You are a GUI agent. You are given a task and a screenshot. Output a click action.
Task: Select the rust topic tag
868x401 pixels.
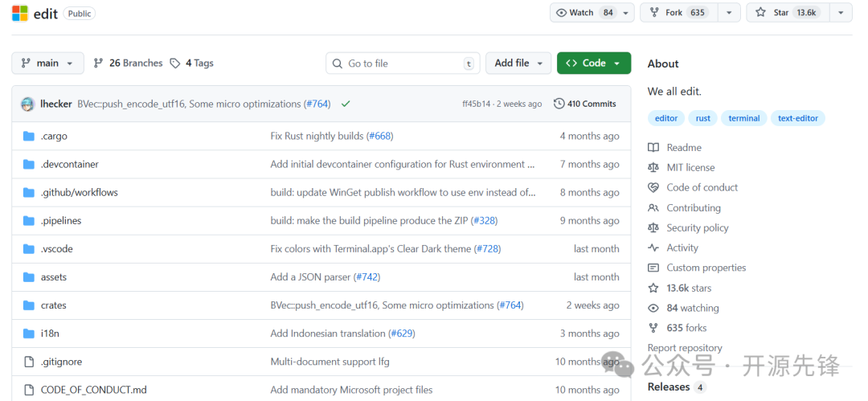[703, 118]
